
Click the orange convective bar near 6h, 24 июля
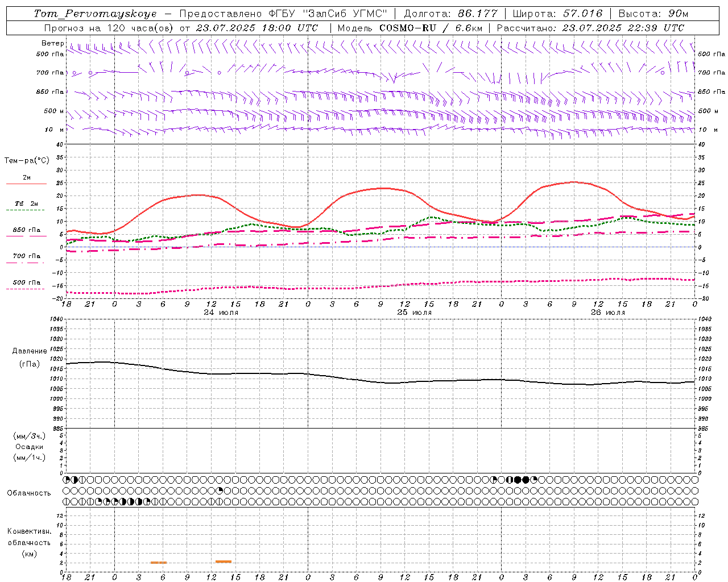coord(159,563)
